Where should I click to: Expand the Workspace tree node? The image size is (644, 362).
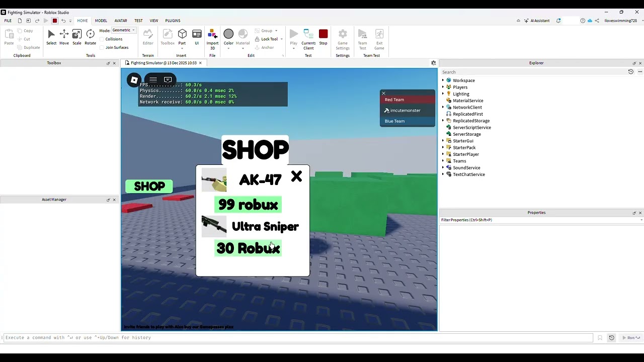click(x=443, y=80)
